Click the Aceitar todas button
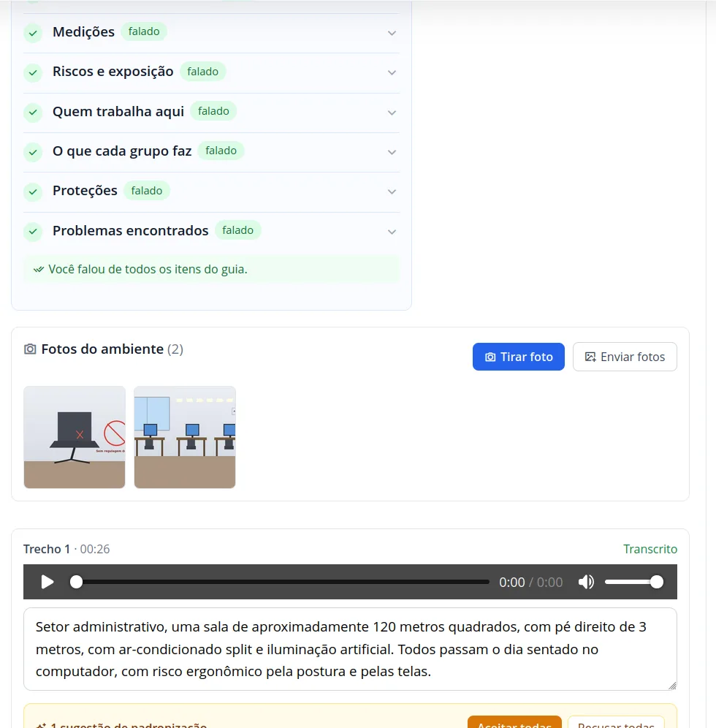Screen dimensions: 716x728 click(514, 722)
